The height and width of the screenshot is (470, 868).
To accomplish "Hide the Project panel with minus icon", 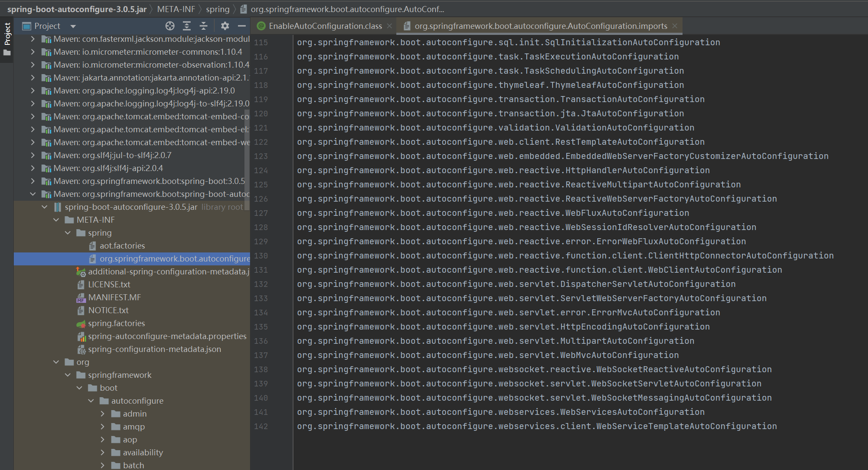I will 242,26.
